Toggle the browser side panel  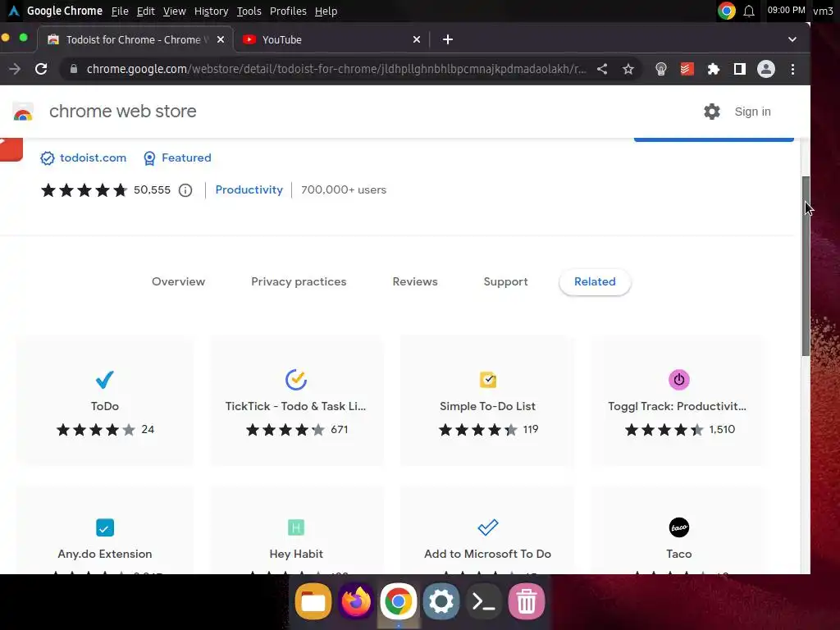click(x=740, y=69)
